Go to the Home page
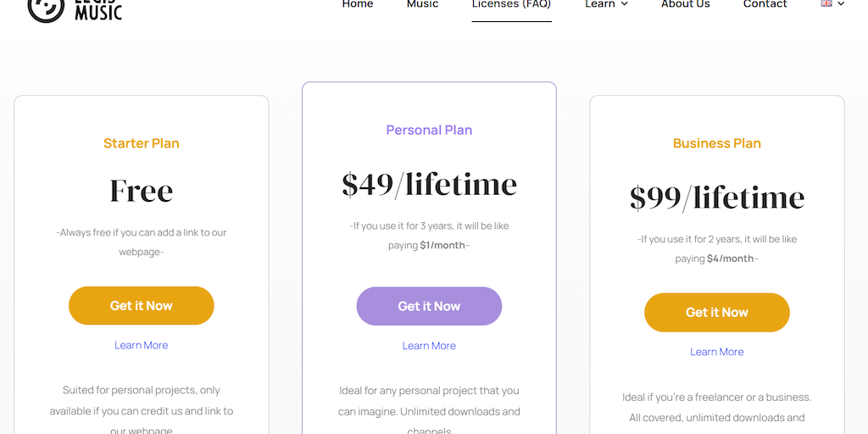The height and width of the screenshot is (434, 868). tap(358, 4)
